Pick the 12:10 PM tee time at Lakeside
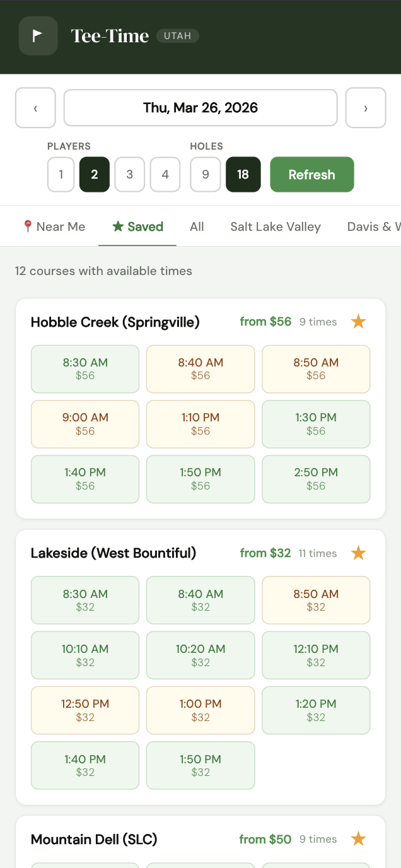This screenshot has height=868, width=401. click(x=316, y=655)
